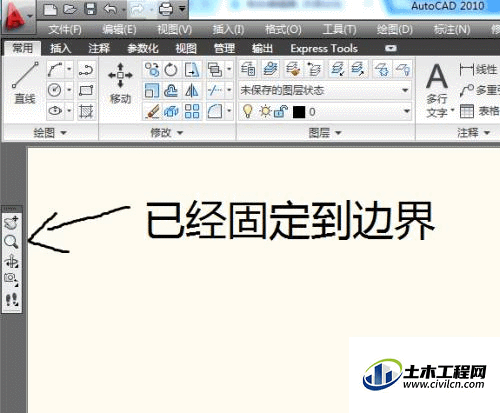Screen dimensions: 500x413
Task: Expand the Circle tool dropdown arrow
Action: pos(69,90)
